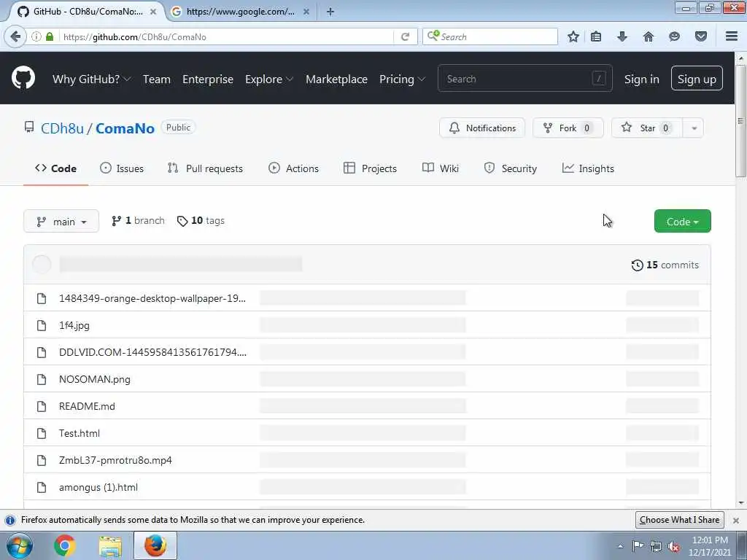The width and height of the screenshot is (747, 560).
Task: Open Action Center flag tray icon
Action: tap(638, 546)
